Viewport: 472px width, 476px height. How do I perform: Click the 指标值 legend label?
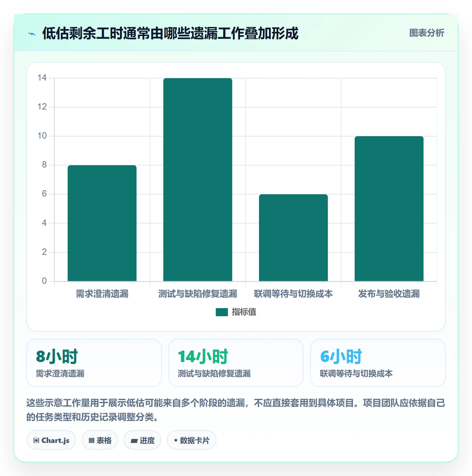[244, 312]
